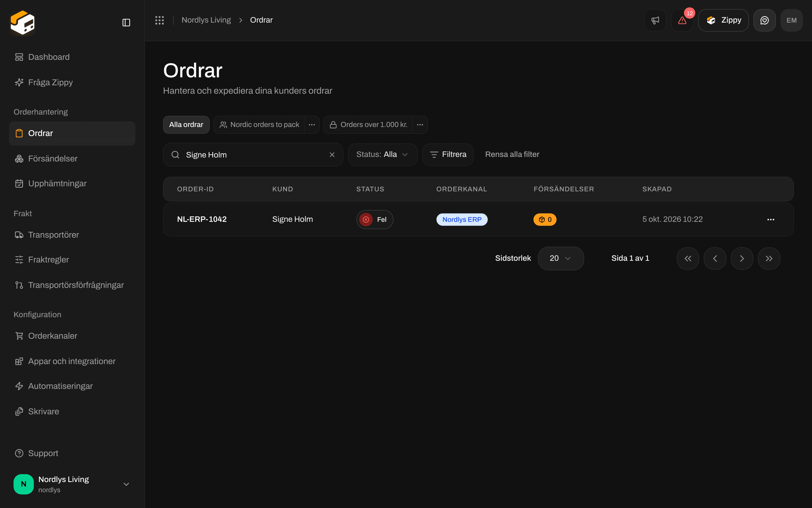Image resolution: width=812 pixels, height=508 pixels.
Task: Go to the next page arrow
Action: pyautogui.click(x=742, y=258)
